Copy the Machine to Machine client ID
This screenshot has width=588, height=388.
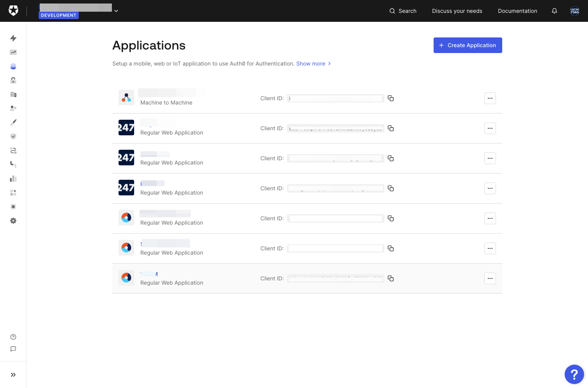click(x=391, y=98)
